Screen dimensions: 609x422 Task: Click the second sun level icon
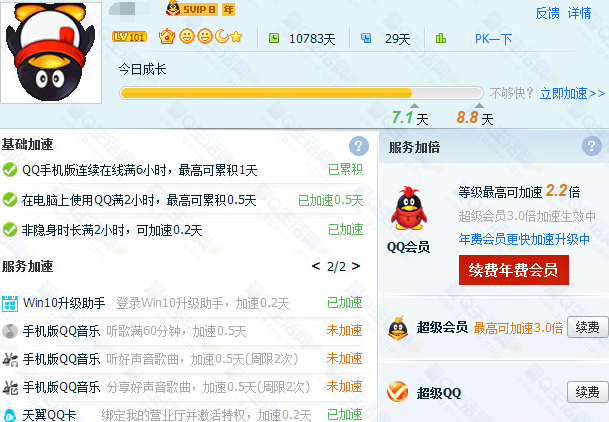coord(205,37)
